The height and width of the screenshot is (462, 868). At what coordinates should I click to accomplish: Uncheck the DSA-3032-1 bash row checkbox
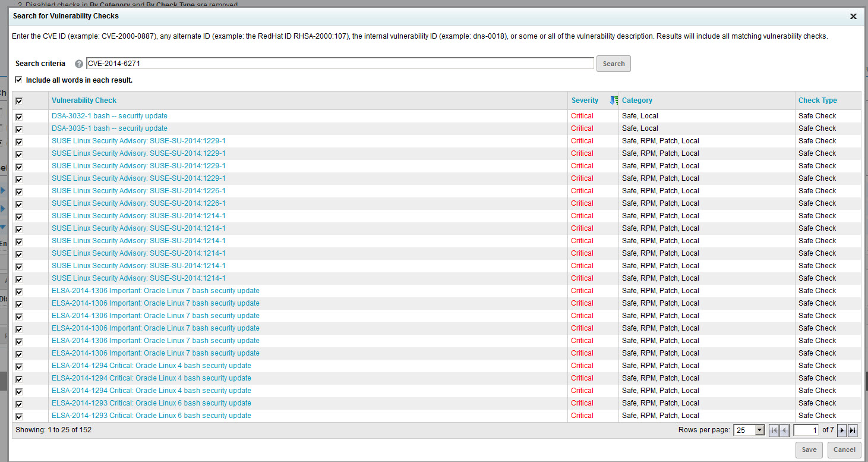19,117
